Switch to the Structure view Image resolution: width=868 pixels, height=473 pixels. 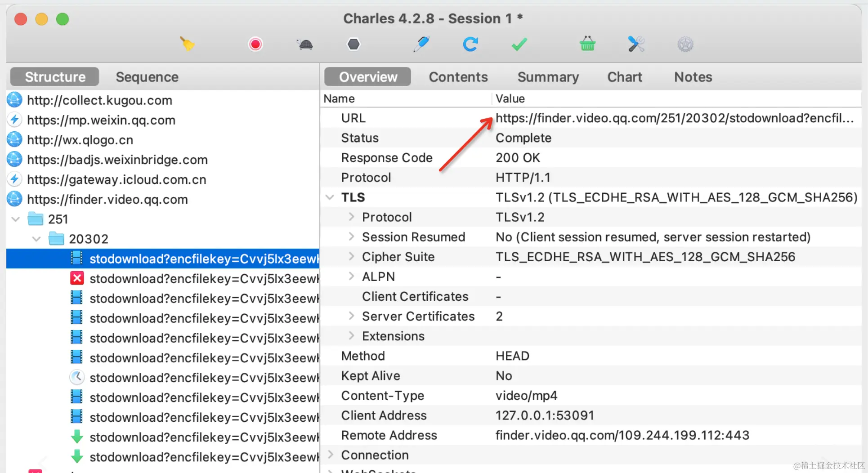point(55,77)
